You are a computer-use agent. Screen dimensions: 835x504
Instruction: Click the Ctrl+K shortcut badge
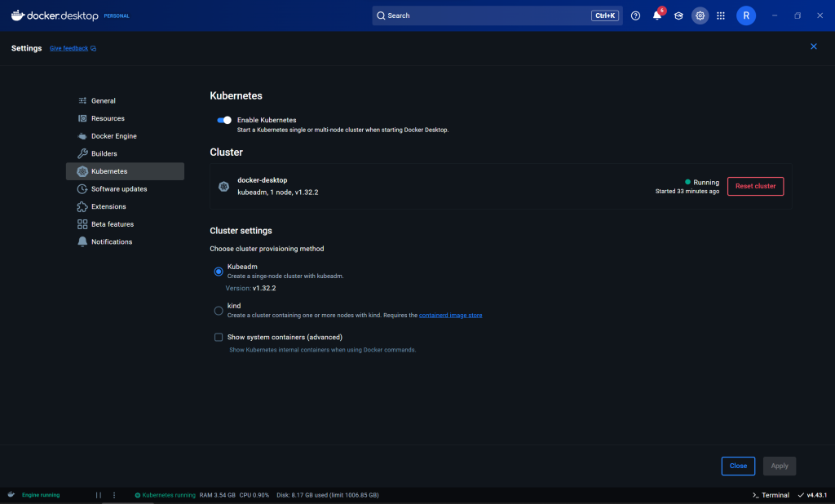[x=605, y=15]
